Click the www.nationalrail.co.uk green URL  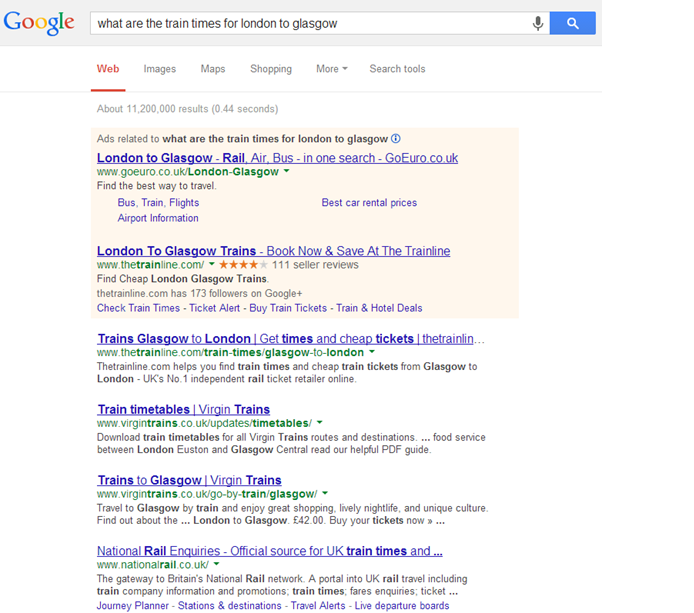[153, 565]
